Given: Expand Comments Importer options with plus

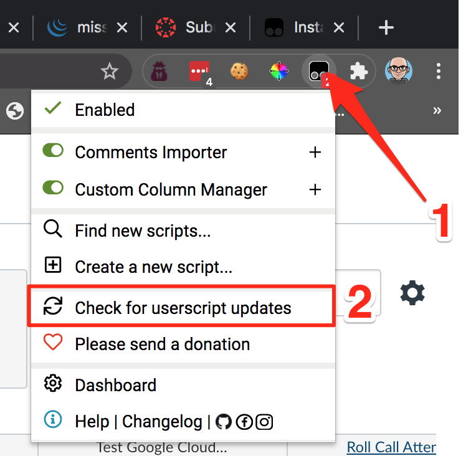Looking at the screenshot, I should (x=315, y=152).
